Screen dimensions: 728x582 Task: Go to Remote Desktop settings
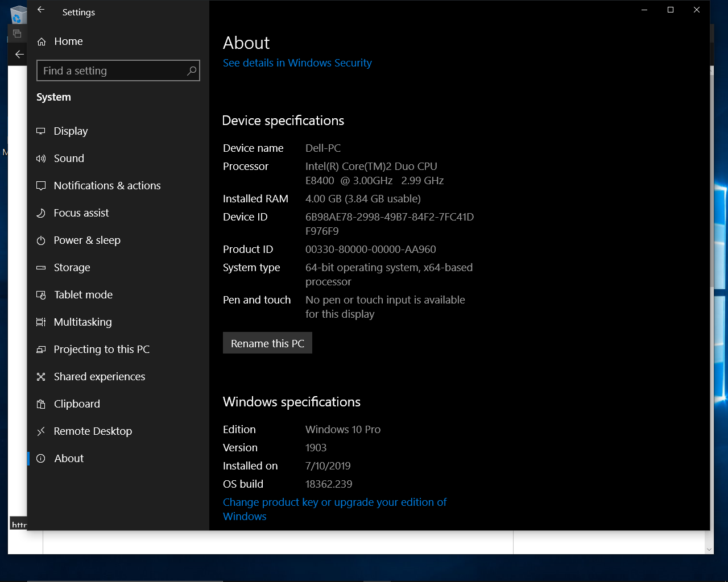pos(118,431)
